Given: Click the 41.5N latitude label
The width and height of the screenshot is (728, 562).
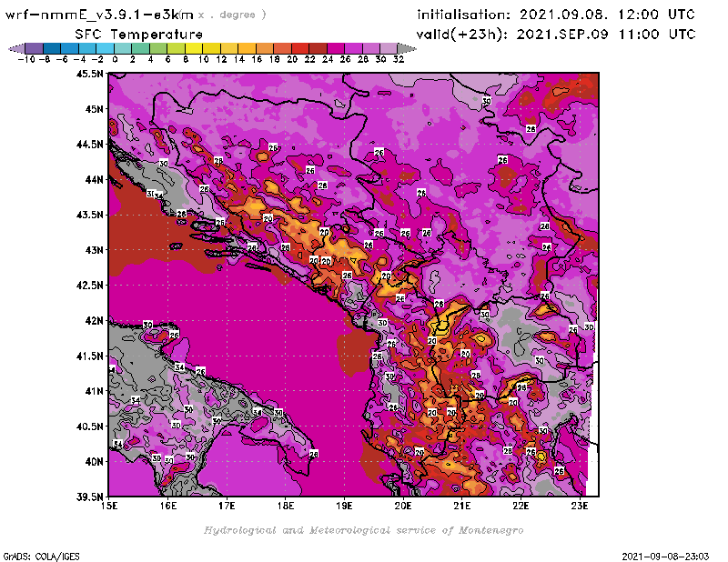Looking at the screenshot, I should (89, 356).
